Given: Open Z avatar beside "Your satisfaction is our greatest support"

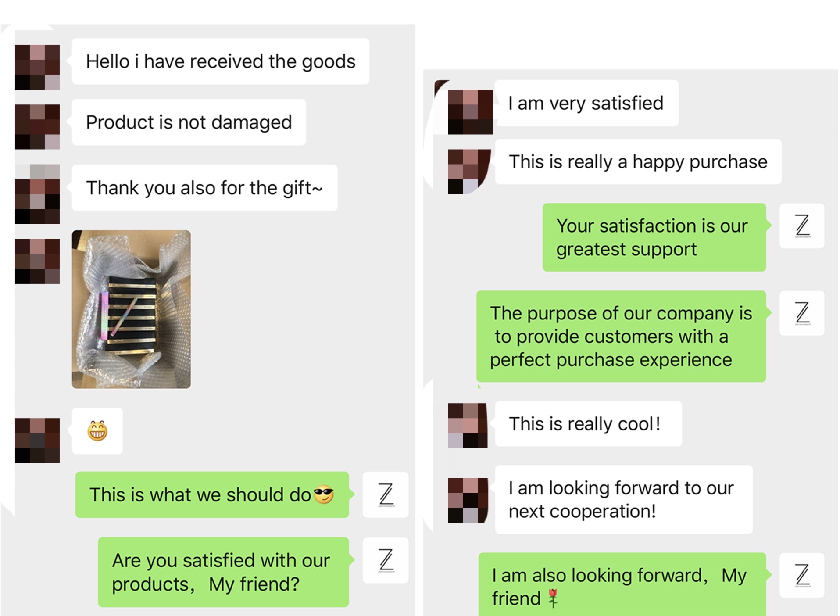Looking at the screenshot, I should pyautogui.click(x=802, y=226).
